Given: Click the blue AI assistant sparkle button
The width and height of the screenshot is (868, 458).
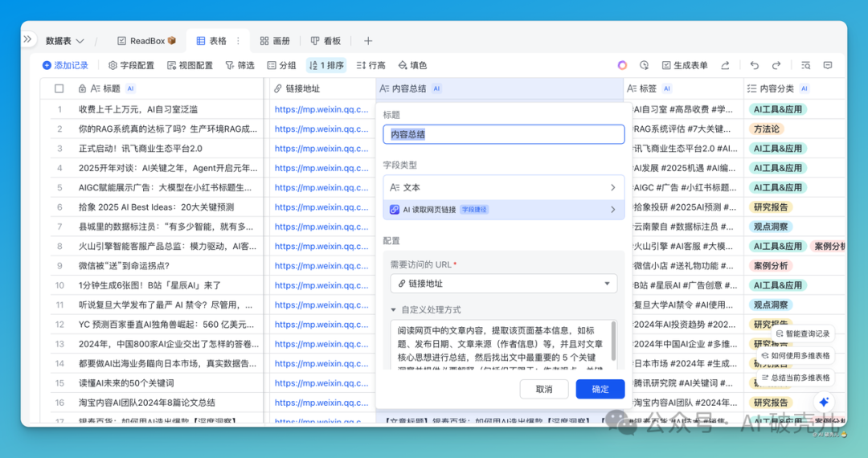Looking at the screenshot, I should click(x=824, y=402).
